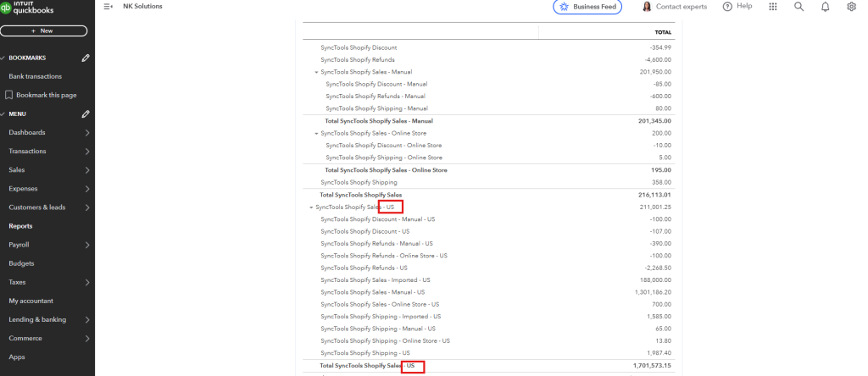Open the Payroll menu item
The width and height of the screenshot is (868, 376).
[19, 245]
